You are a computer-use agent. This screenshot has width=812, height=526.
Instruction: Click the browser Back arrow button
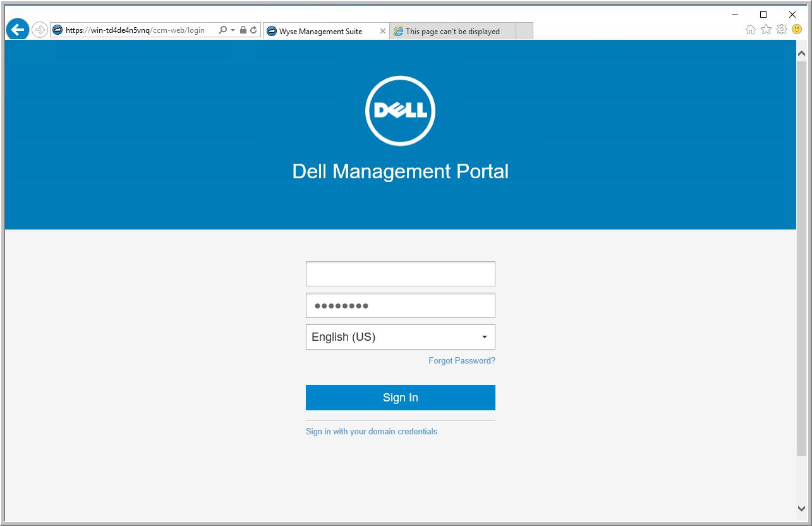pos(18,29)
